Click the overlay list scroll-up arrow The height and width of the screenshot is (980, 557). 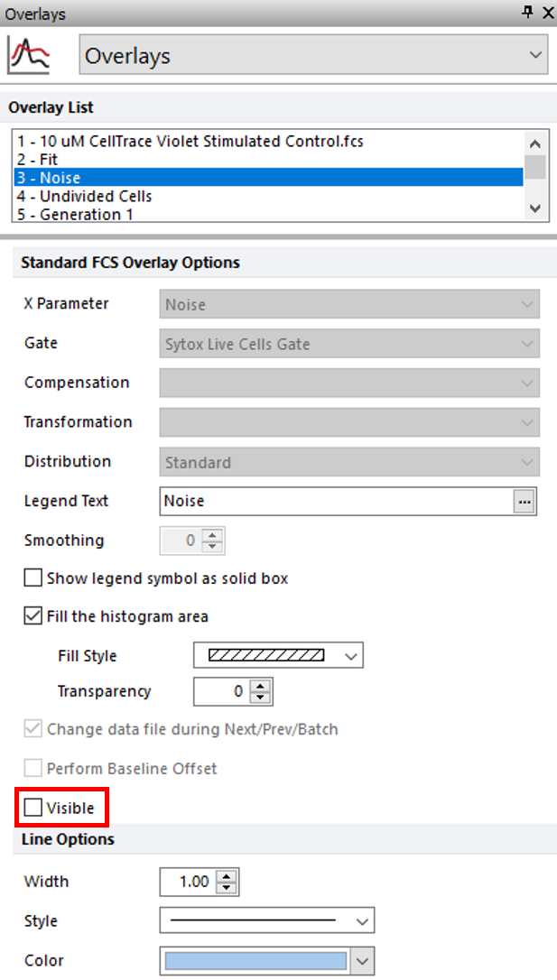click(535, 143)
